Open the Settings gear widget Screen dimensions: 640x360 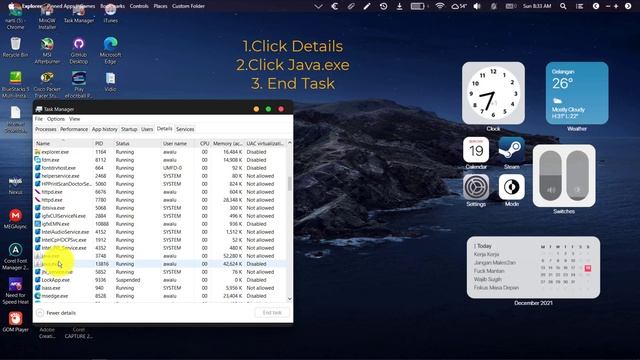pyautogui.click(x=476, y=187)
